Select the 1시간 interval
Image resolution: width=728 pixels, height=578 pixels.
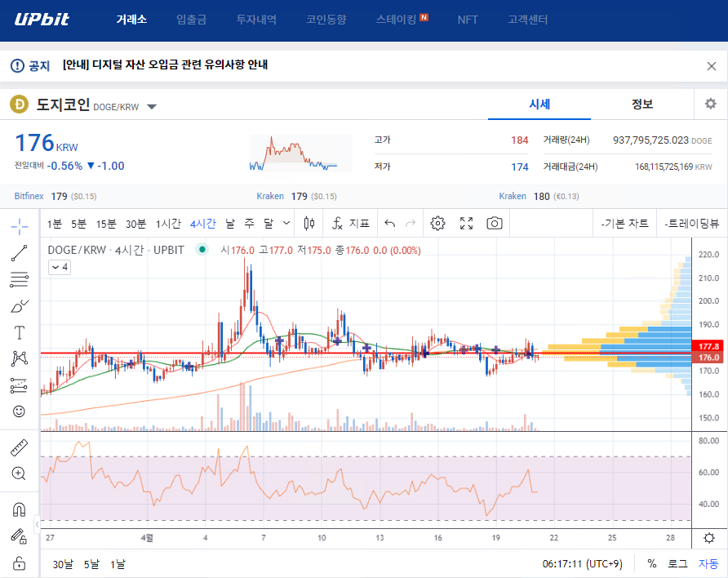click(x=168, y=224)
